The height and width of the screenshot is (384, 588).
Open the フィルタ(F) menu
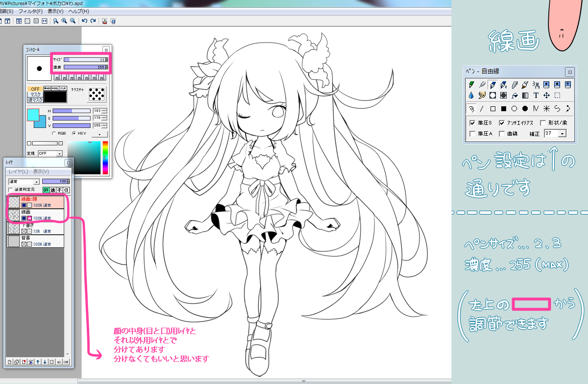tap(30, 11)
